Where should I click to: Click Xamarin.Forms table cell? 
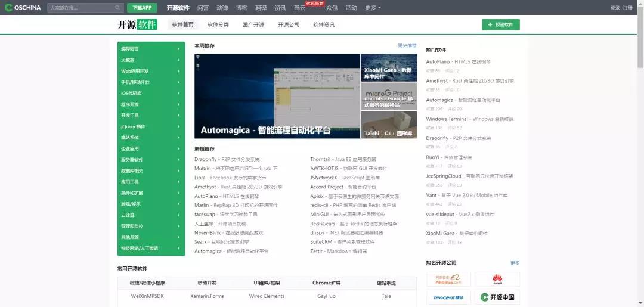pos(206,296)
